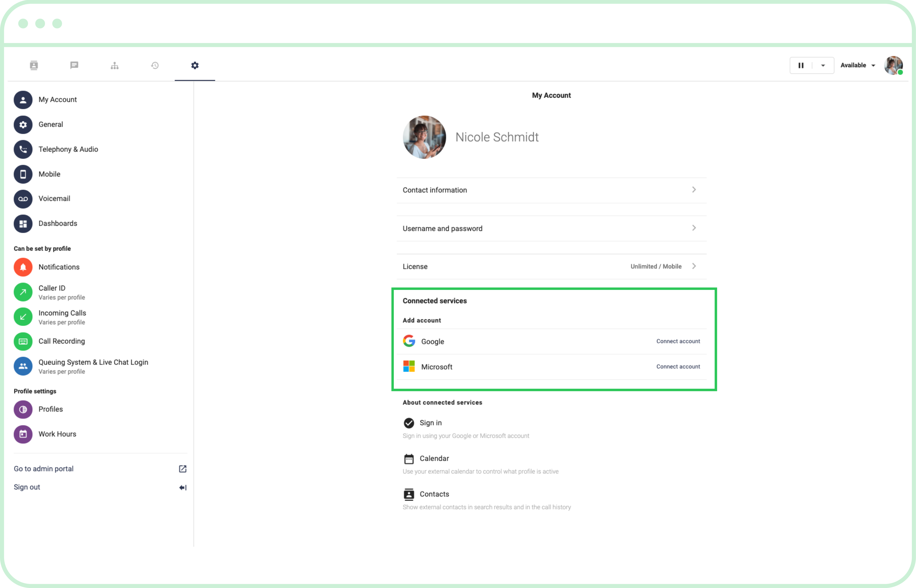Open Voicemail settings
Screen dimensions: 916x588
(x=54, y=199)
